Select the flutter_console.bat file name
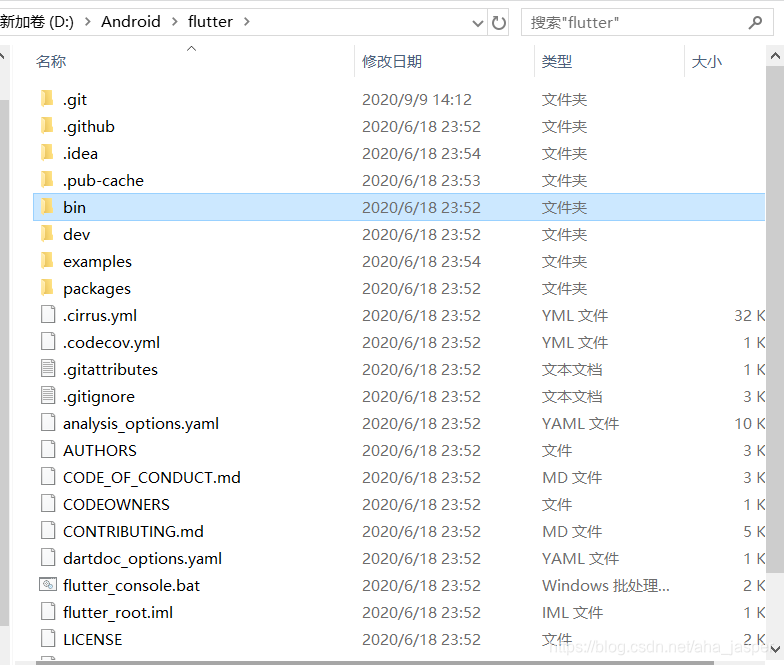The width and height of the screenshot is (784, 665). (131, 586)
